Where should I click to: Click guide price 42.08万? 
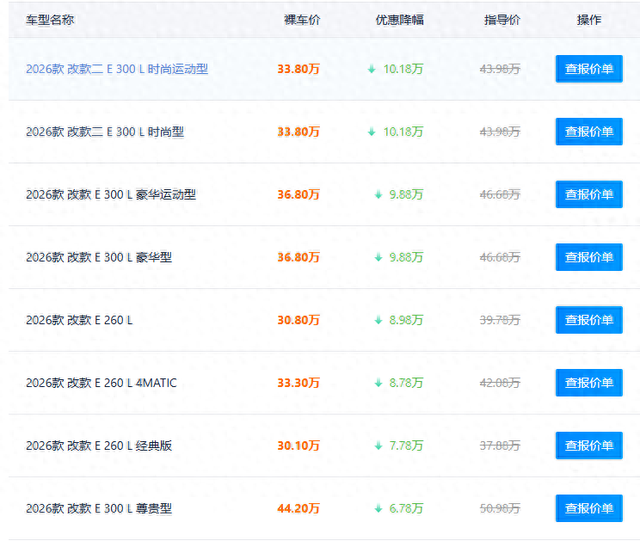coord(500,383)
